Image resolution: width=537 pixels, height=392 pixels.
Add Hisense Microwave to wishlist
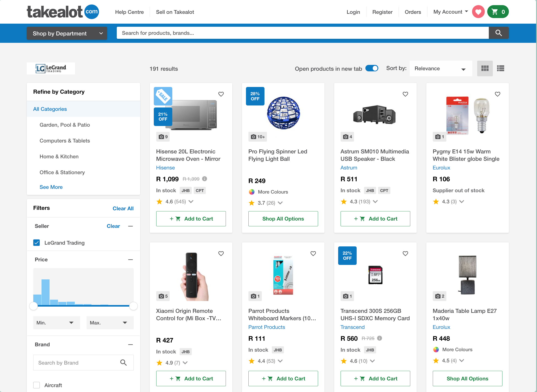(x=221, y=94)
